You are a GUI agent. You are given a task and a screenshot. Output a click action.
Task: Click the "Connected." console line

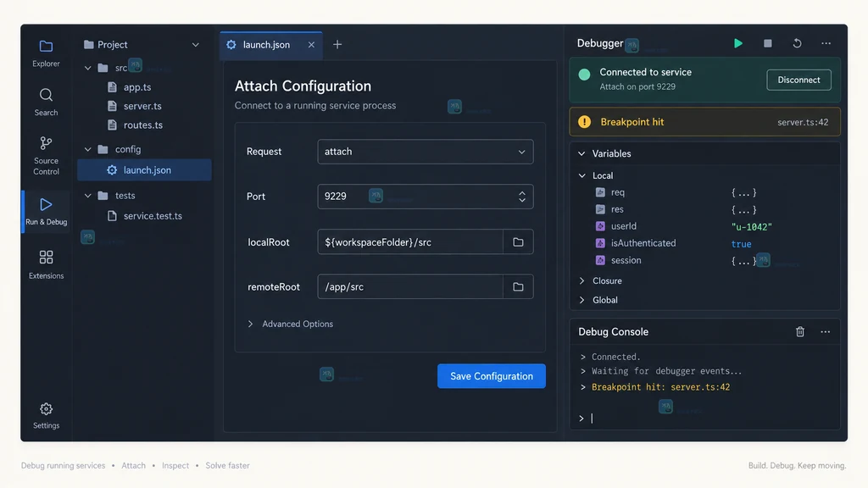[x=615, y=357]
